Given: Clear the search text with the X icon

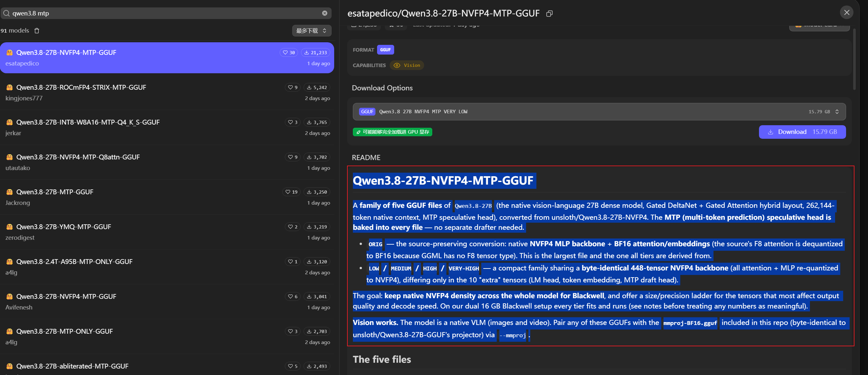Looking at the screenshot, I should pyautogui.click(x=324, y=13).
